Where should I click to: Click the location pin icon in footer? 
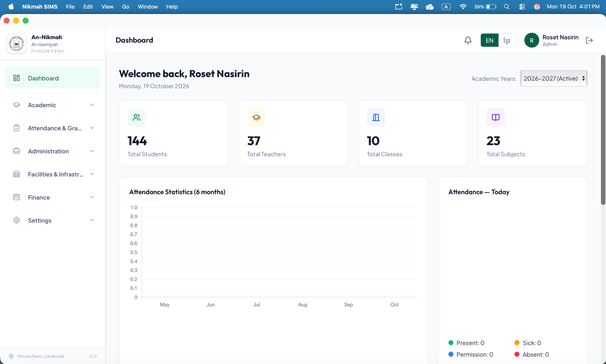tap(11, 356)
